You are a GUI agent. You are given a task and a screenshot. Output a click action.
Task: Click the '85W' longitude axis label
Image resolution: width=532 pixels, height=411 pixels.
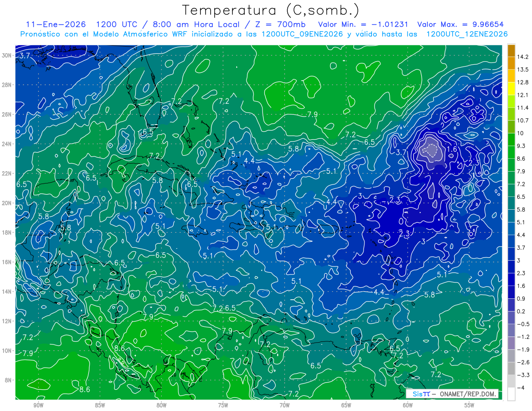click(100, 405)
